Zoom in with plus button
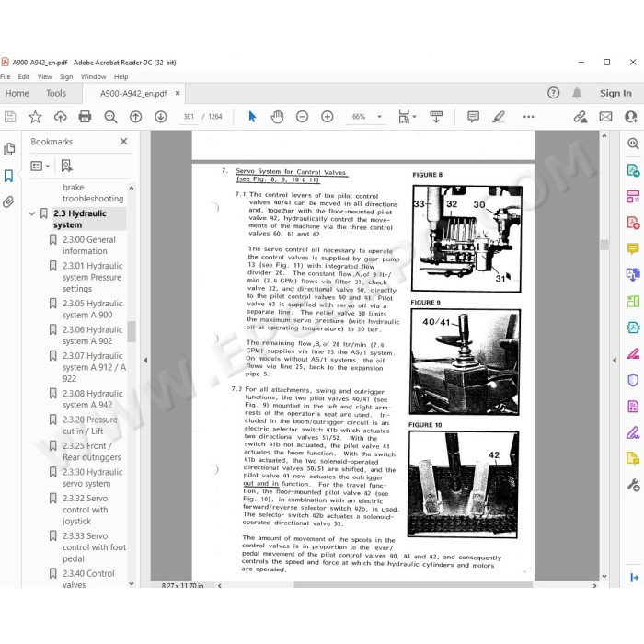 (328, 117)
